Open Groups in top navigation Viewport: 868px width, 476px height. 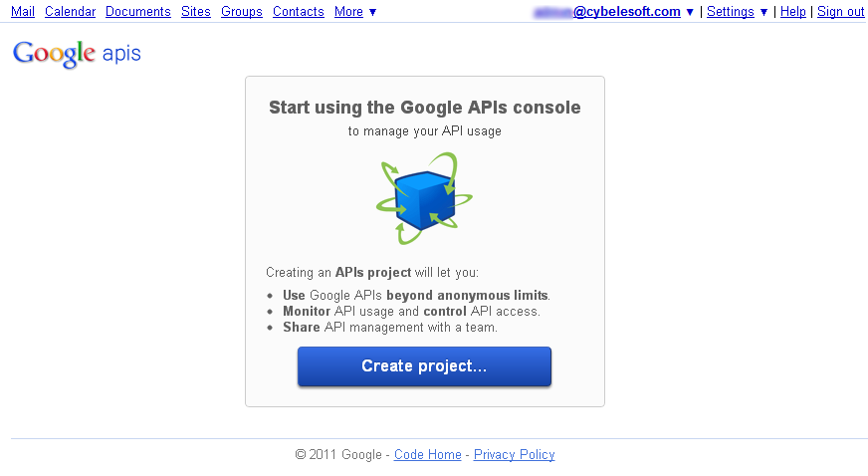coord(241,12)
